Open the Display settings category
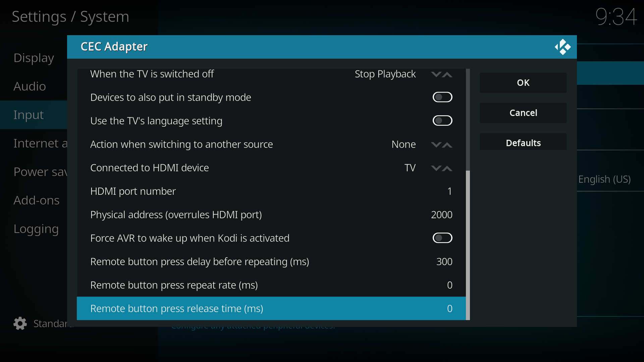Screen dimensions: 644x362 pyautogui.click(x=34, y=58)
